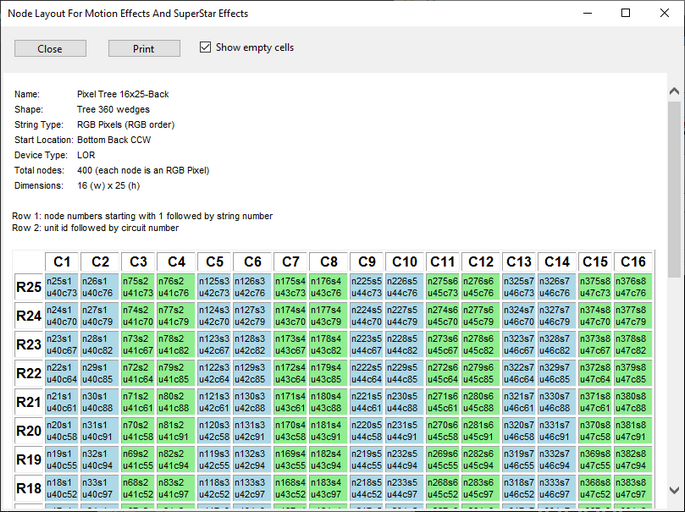Select cell n275s6 u45c73
Viewport: 685px width, 512px height.
pyautogui.click(x=443, y=287)
